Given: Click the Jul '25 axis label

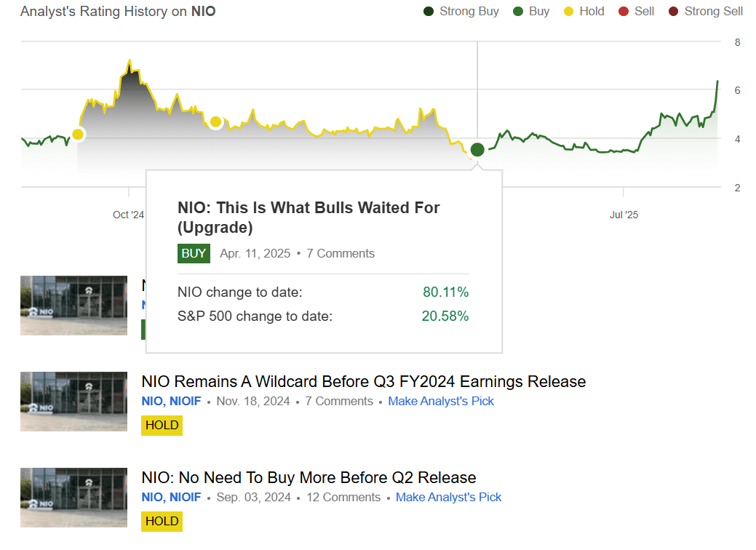Looking at the screenshot, I should pos(624,215).
